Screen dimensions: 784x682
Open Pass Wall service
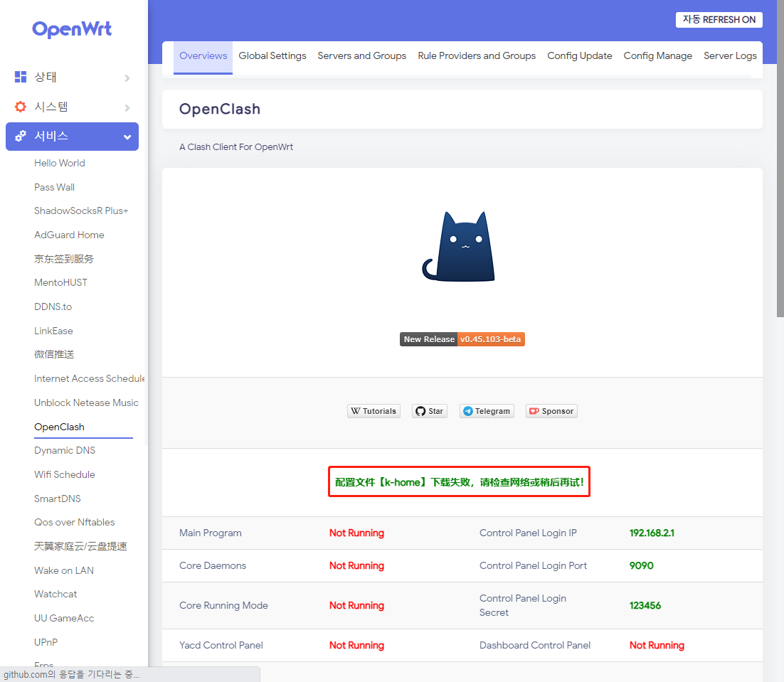click(x=55, y=187)
